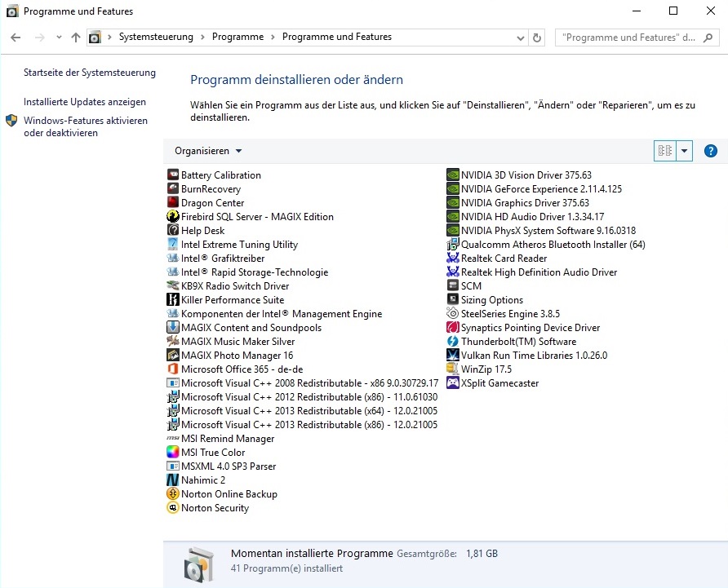This screenshot has height=588, width=728.
Task: Click the MAGIX Photo Manager 16 icon
Action: [x=173, y=355]
